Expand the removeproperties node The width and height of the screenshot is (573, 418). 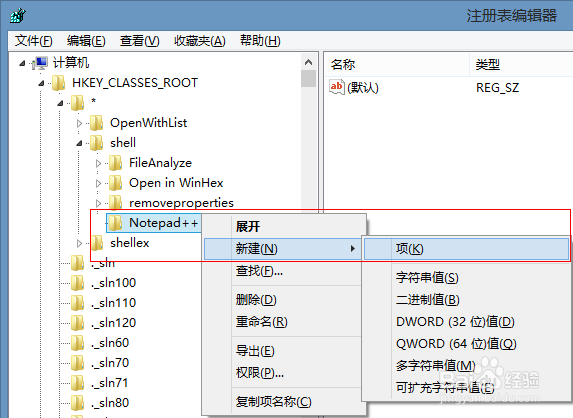tap(98, 203)
